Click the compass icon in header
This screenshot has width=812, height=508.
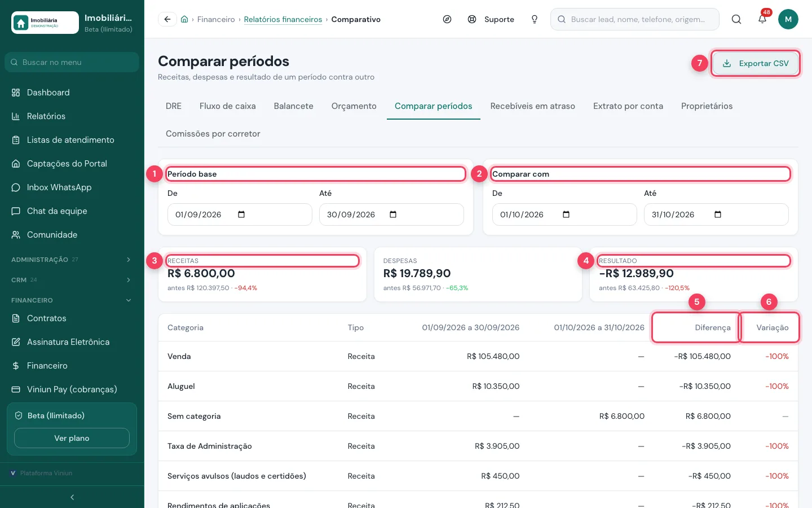click(x=447, y=19)
